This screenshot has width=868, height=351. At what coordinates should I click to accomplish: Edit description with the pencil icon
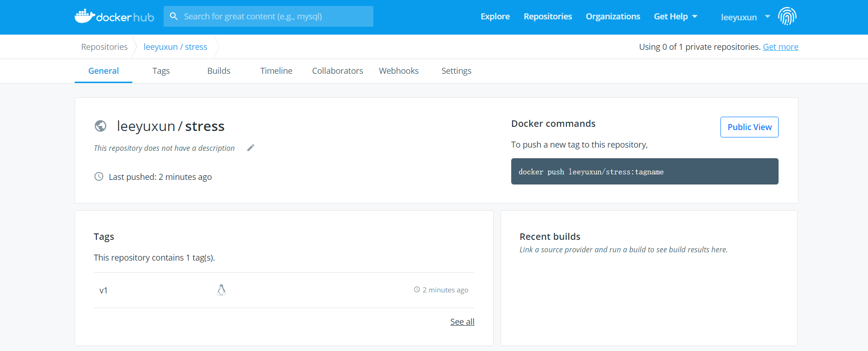coord(251,148)
